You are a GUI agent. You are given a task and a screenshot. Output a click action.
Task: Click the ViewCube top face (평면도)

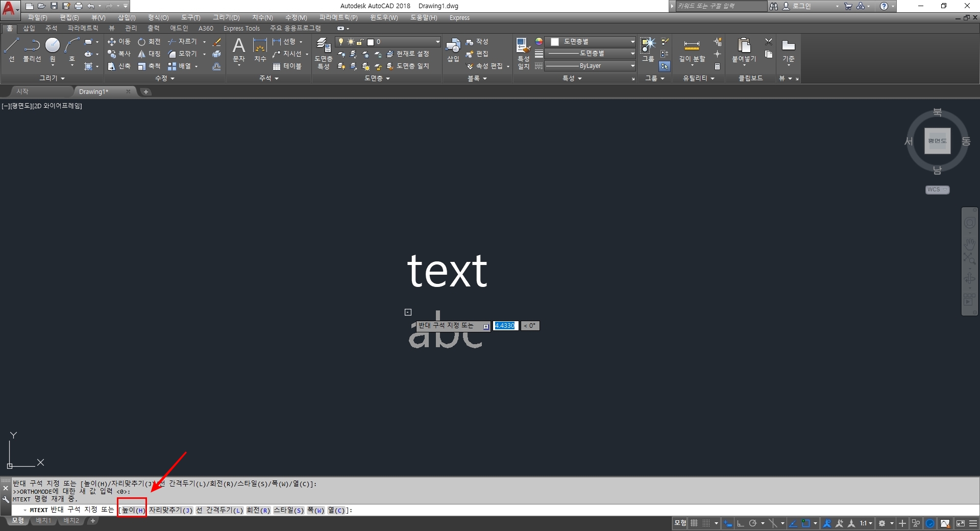click(938, 141)
